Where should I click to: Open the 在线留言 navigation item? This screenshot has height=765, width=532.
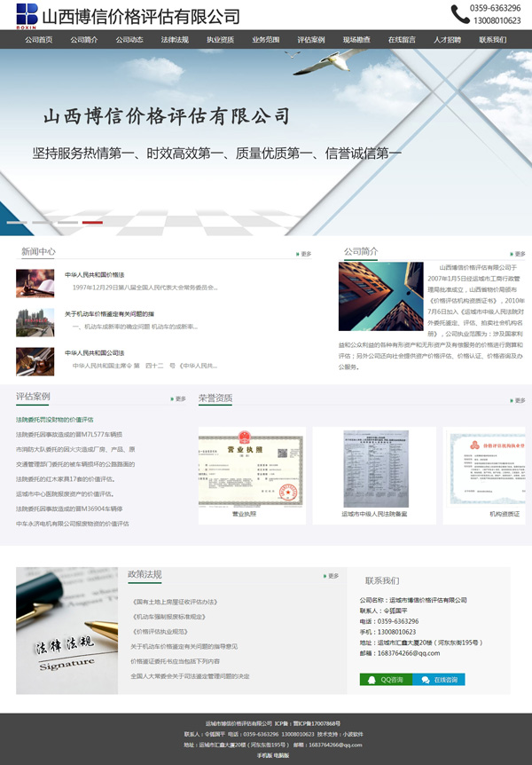(402, 40)
